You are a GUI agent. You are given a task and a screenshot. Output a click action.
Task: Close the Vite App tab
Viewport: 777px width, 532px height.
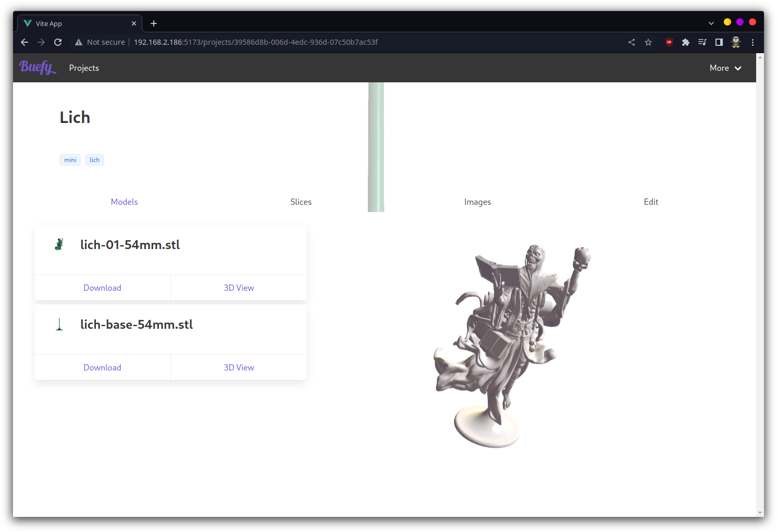coord(134,23)
